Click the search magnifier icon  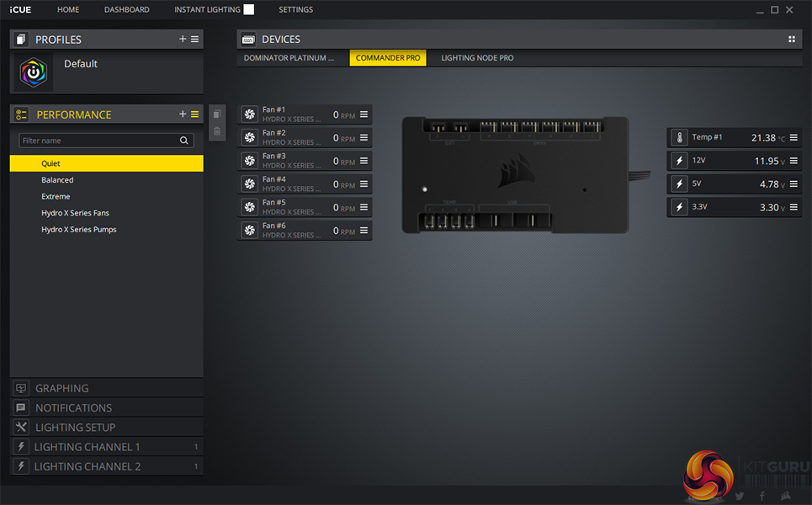click(183, 141)
